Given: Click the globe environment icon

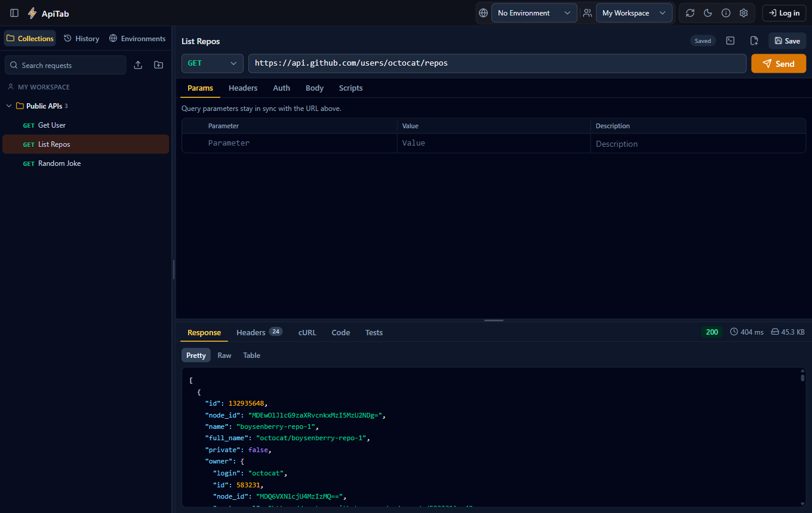Looking at the screenshot, I should 484,13.
